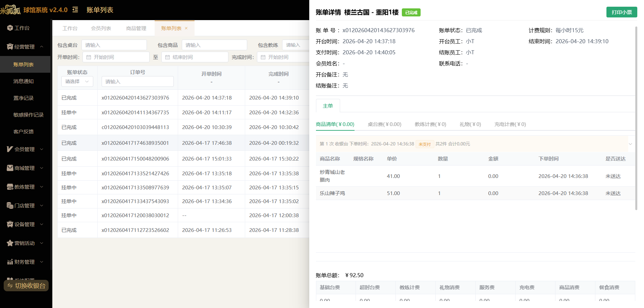Click calendar icon in 完成时间 start field
Image resolution: width=644 pixels, height=308 pixels.
[x=263, y=57]
